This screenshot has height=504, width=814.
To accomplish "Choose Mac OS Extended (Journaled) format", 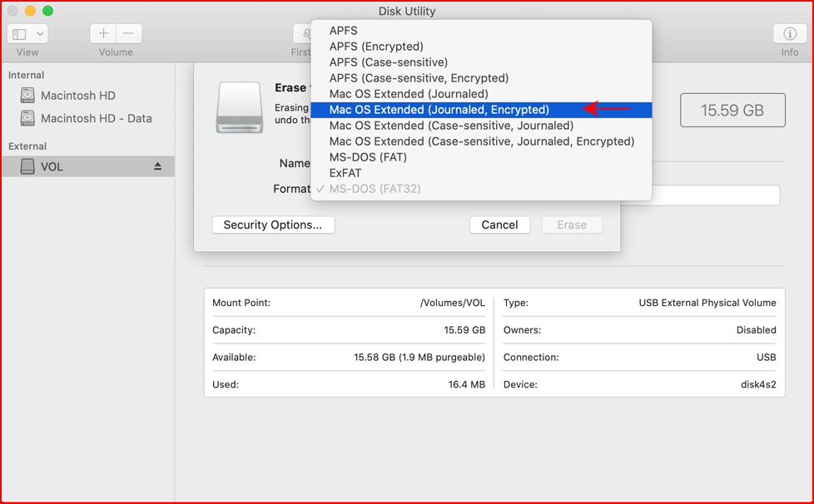I will point(481,94).
